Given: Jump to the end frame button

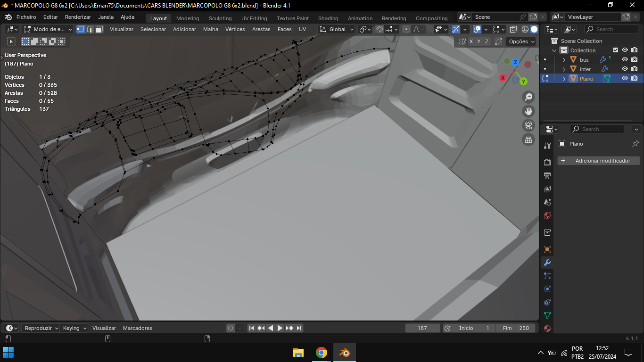Looking at the screenshot, I should pyautogui.click(x=299, y=328).
